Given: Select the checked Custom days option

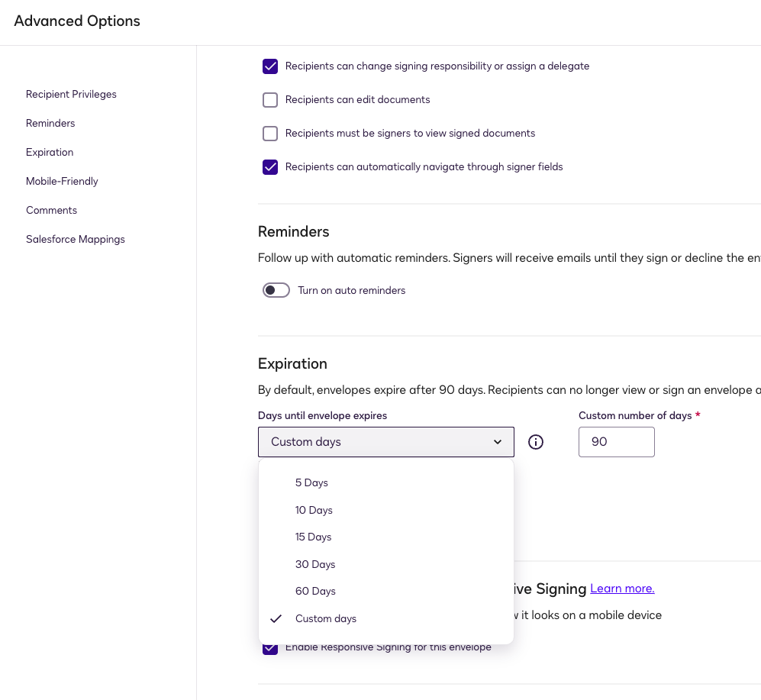Looking at the screenshot, I should click(385, 618).
